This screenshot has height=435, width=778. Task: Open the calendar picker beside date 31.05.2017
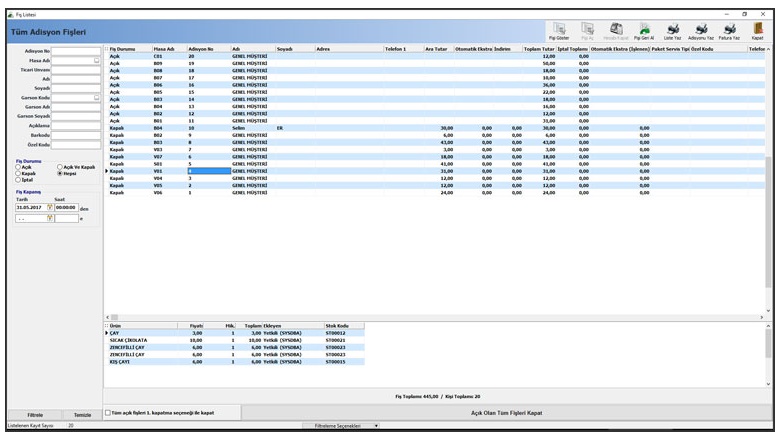(48, 207)
